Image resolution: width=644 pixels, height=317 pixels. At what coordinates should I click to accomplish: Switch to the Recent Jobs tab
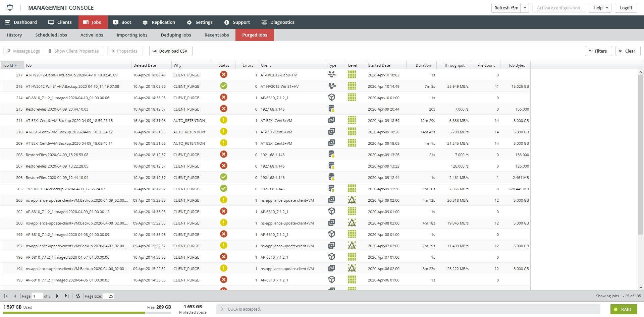click(x=217, y=35)
